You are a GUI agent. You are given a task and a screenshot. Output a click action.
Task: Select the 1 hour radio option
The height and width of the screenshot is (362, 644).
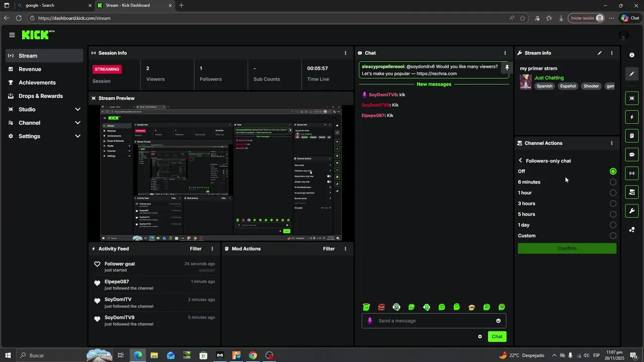point(613,193)
